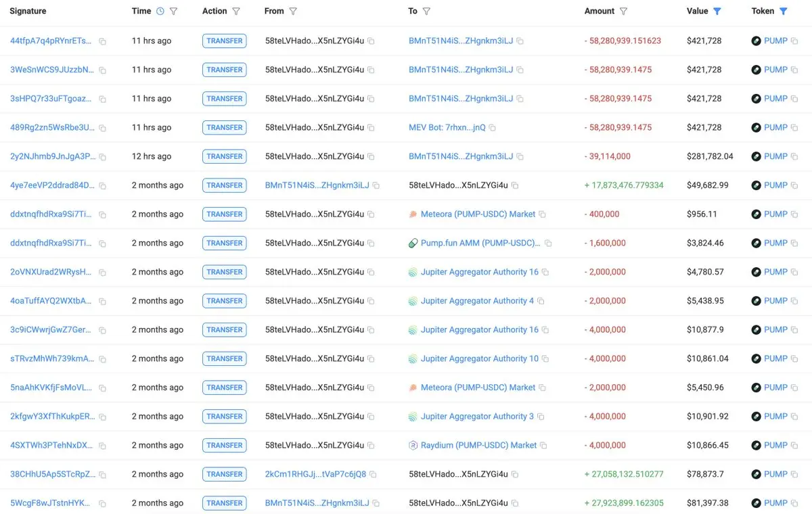Open the To column filter
Image resolution: width=812 pixels, height=514 pixels.
tap(426, 11)
